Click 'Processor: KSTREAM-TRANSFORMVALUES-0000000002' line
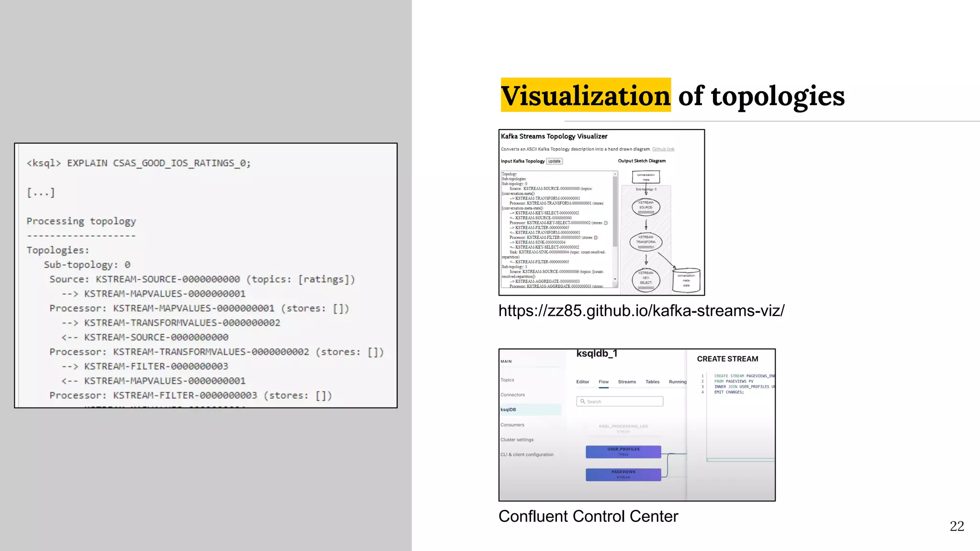This screenshot has width=980, height=551. pyautogui.click(x=217, y=352)
